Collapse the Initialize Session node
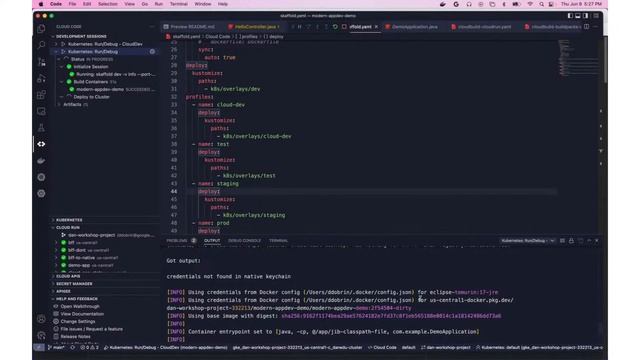 (x=62, y=67)
